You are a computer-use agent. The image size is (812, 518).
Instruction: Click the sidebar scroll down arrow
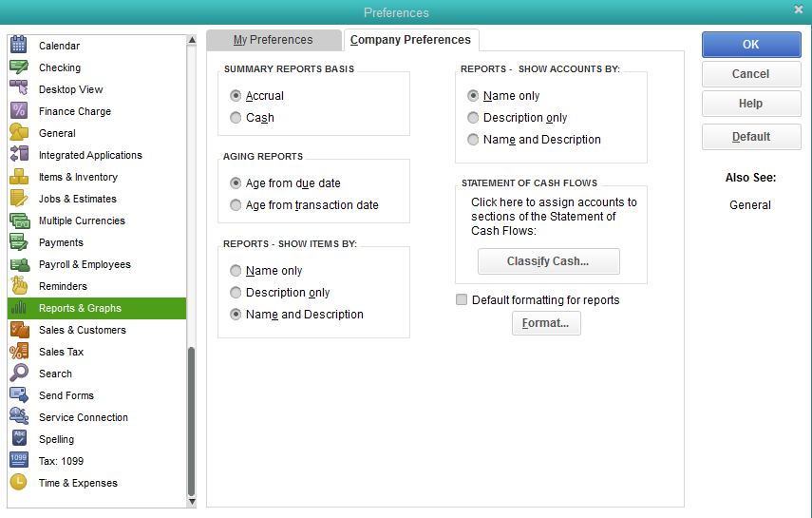192,502
